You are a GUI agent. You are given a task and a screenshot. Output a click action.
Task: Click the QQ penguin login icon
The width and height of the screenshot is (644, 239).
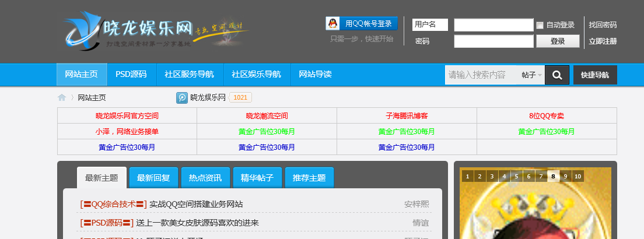(x=332, y=23)
